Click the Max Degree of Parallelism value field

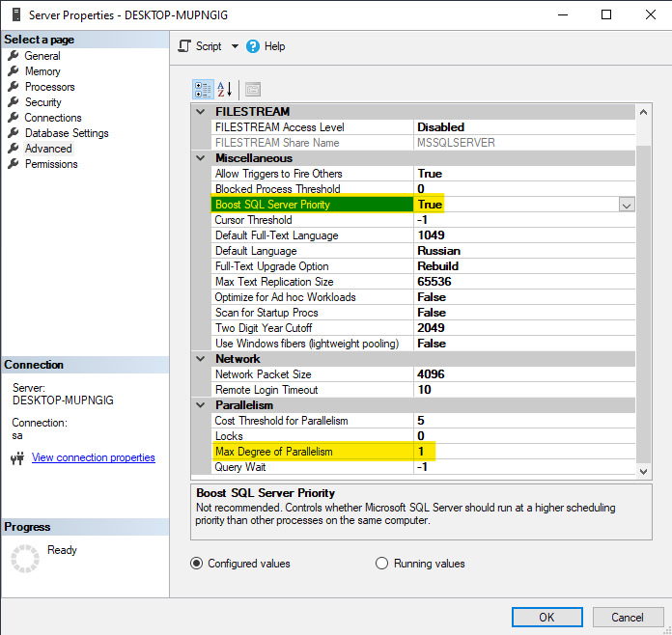pos(521,452)
